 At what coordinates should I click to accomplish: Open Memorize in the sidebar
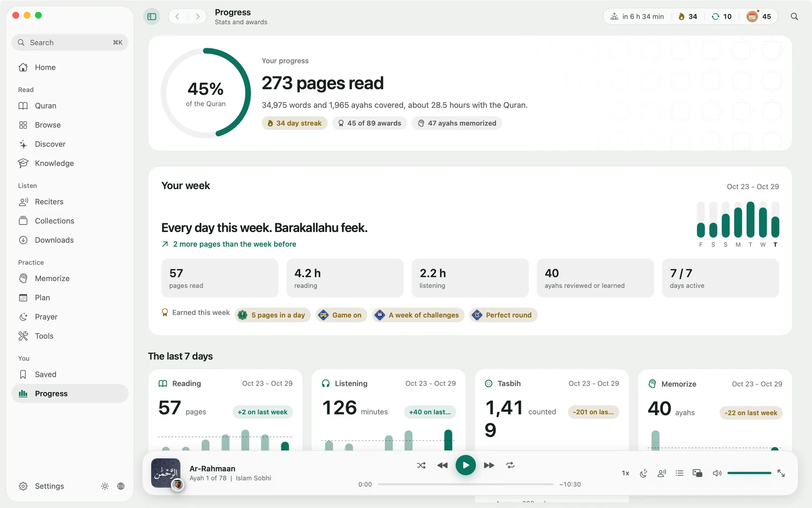[70, 279]
